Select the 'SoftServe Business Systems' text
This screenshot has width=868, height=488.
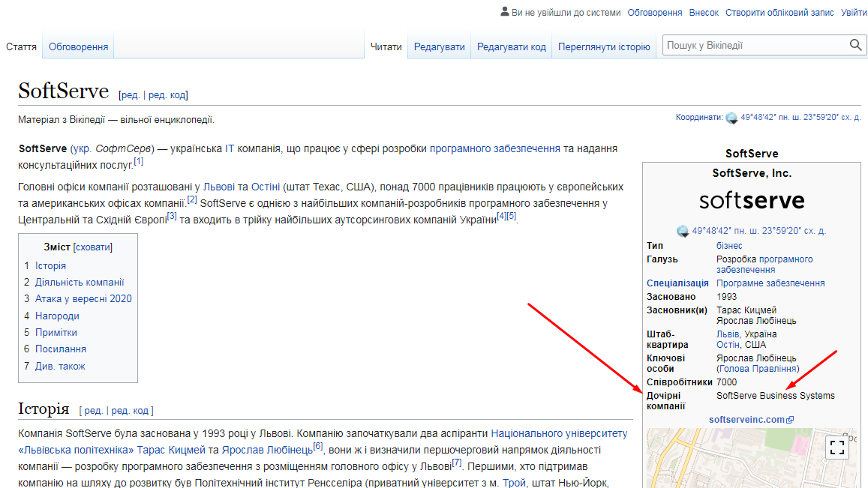(x=776, y=396)
